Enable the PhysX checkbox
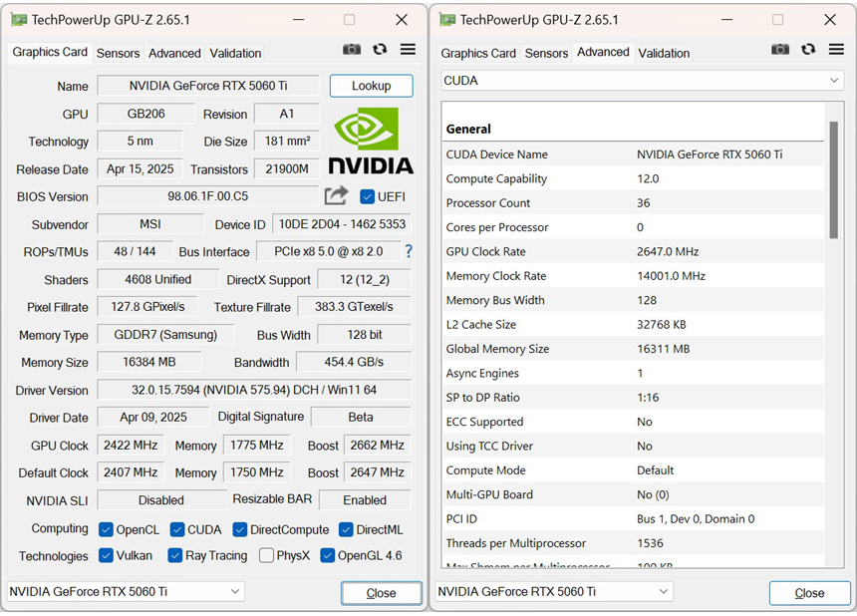Viewport: 857px width, 616px height. [x=266, y=555]
